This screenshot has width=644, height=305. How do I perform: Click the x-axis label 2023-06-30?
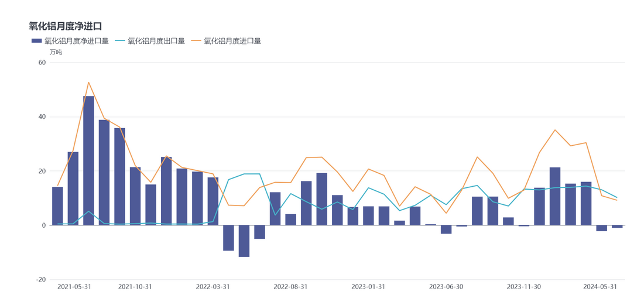446,286
